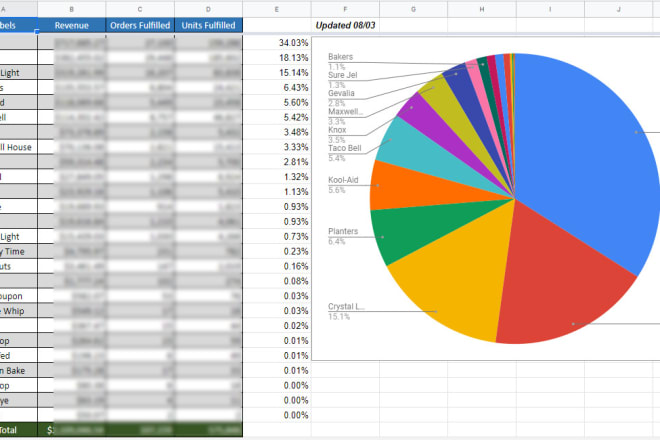Select the 5.42% cell
Viewport: 660px width, 440px height.
pos(277,117)
